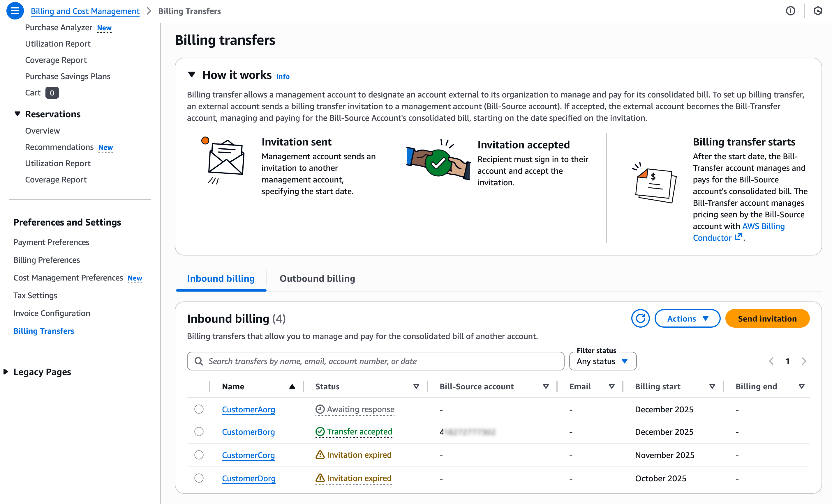832x504 pixels.
Task: Sort by Name column ascending arrow
Action: pos(292,386)
